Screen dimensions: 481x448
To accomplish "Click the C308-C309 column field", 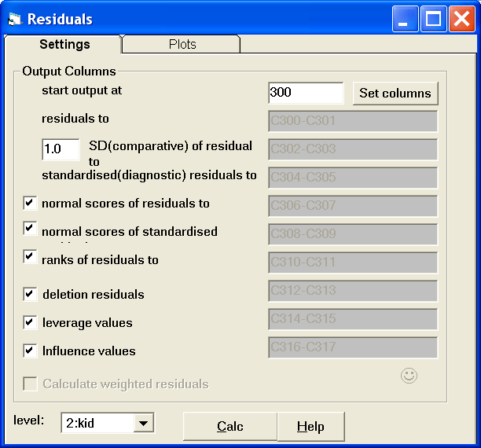I will point(353,234).
